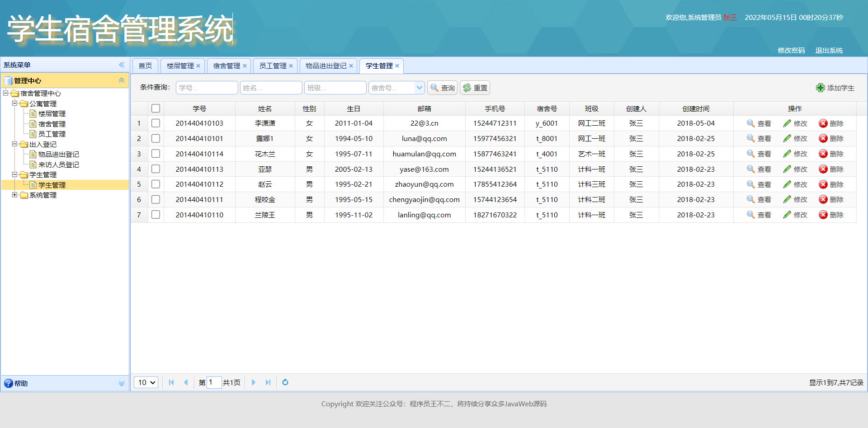Click the 查询 search icon
The width and height of the screenshot is (868, 428).
coord(434,87)
